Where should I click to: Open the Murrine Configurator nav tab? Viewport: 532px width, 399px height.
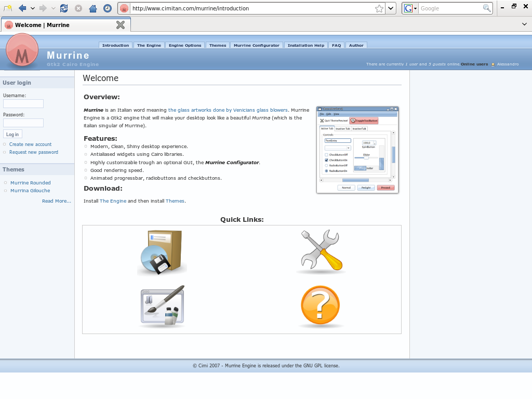[257, 45]
